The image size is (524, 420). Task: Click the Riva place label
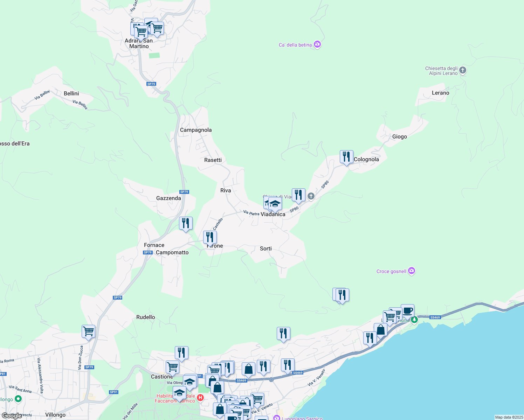226,190
